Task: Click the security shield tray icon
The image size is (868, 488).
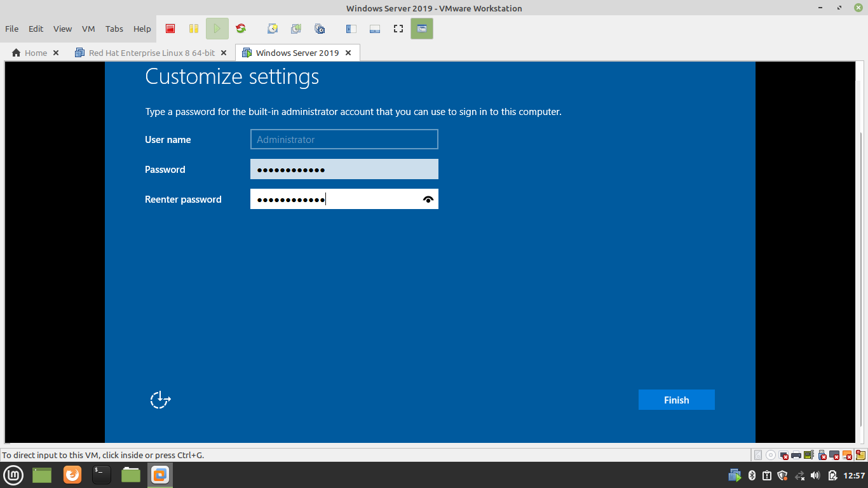Action: 782,475
